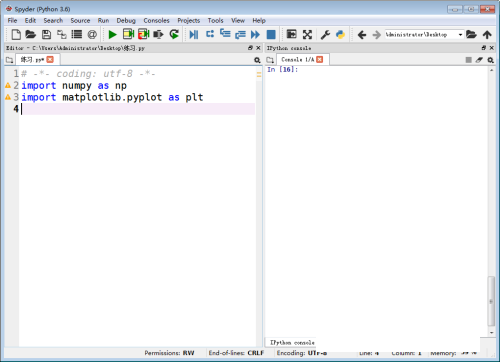
Task: Close the Console 1/A tab
Action: click(x=319, y=59)
